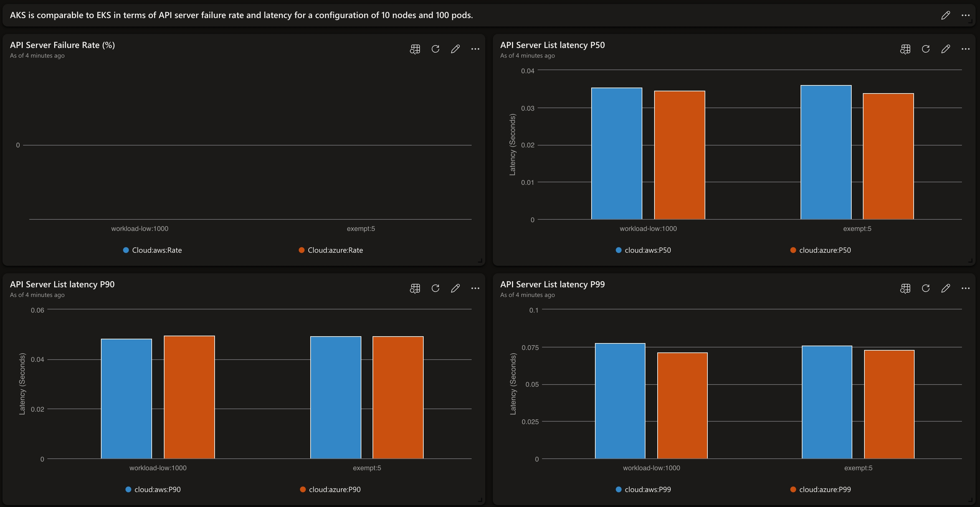Open more options on API Server Failure Rate tile

[x=475, y=49]
